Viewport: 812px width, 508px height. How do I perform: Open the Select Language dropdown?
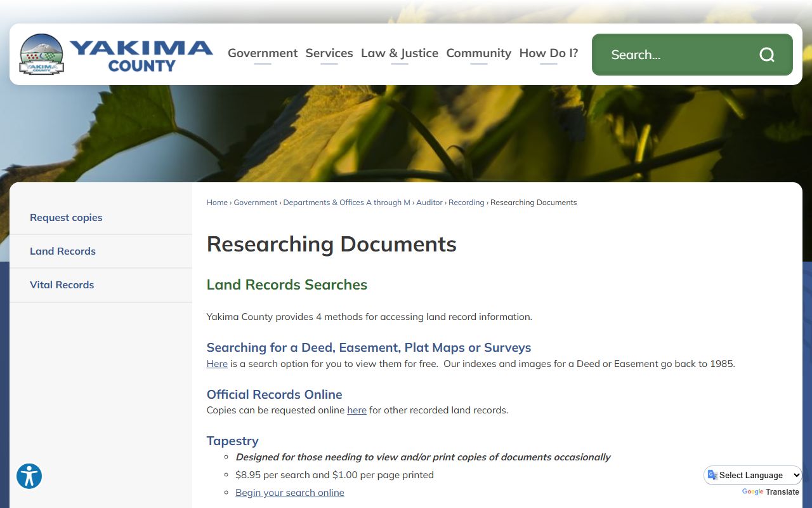click(753, 475)
